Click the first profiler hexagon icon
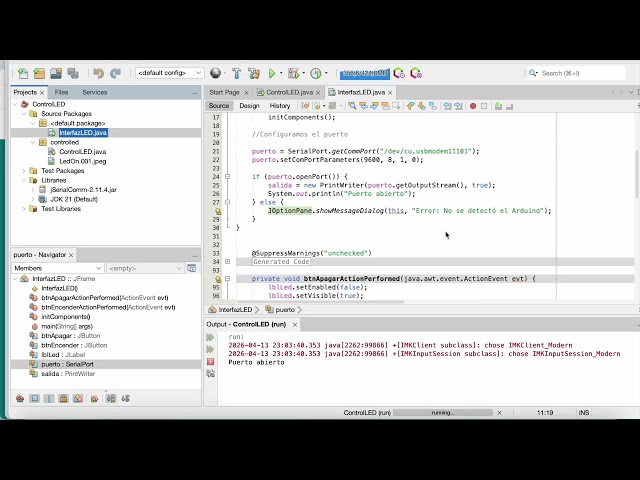 tap(399, 73)
